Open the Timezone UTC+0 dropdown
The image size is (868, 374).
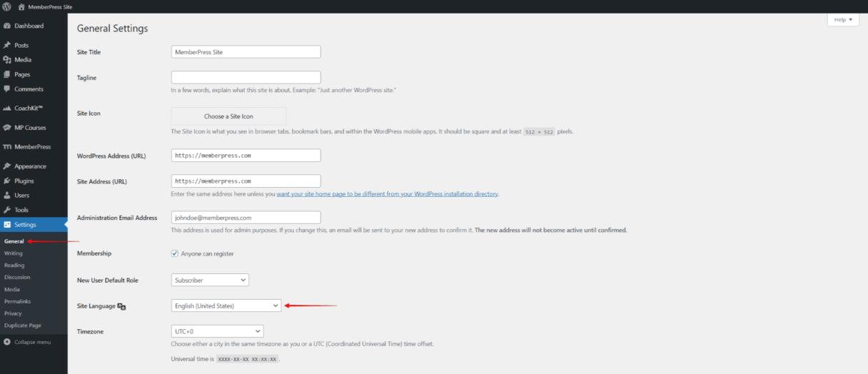tap(217, 331)
